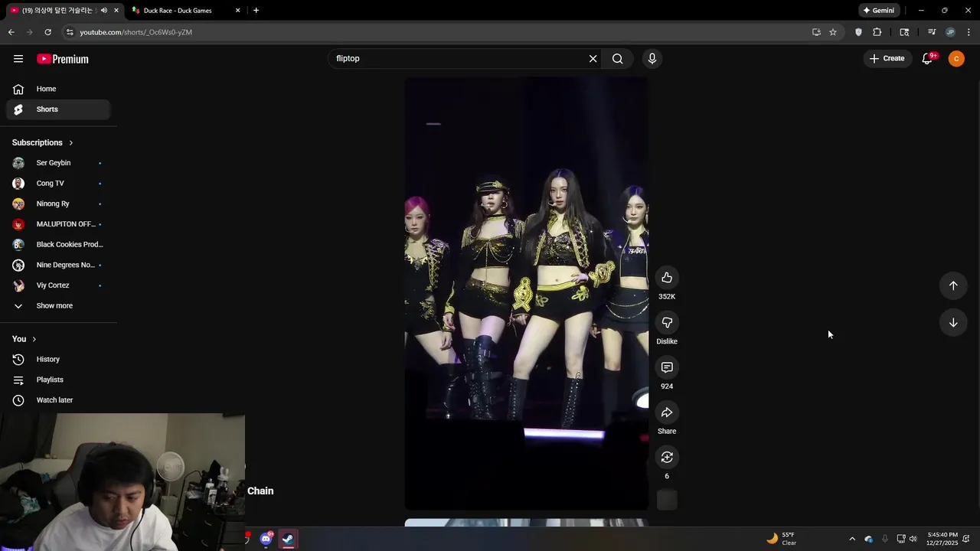Dislike the short using thumbs-down icon

click(x=667, y=323)
